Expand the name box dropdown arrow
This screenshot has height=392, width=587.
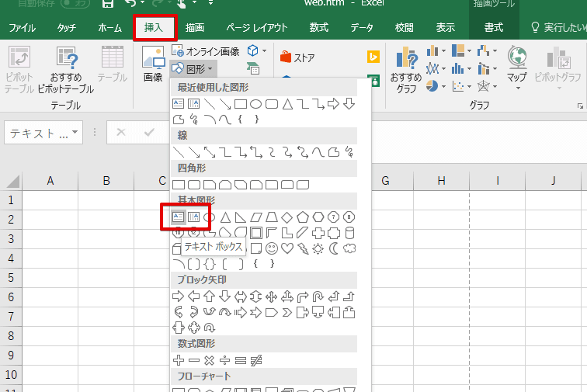75,132
